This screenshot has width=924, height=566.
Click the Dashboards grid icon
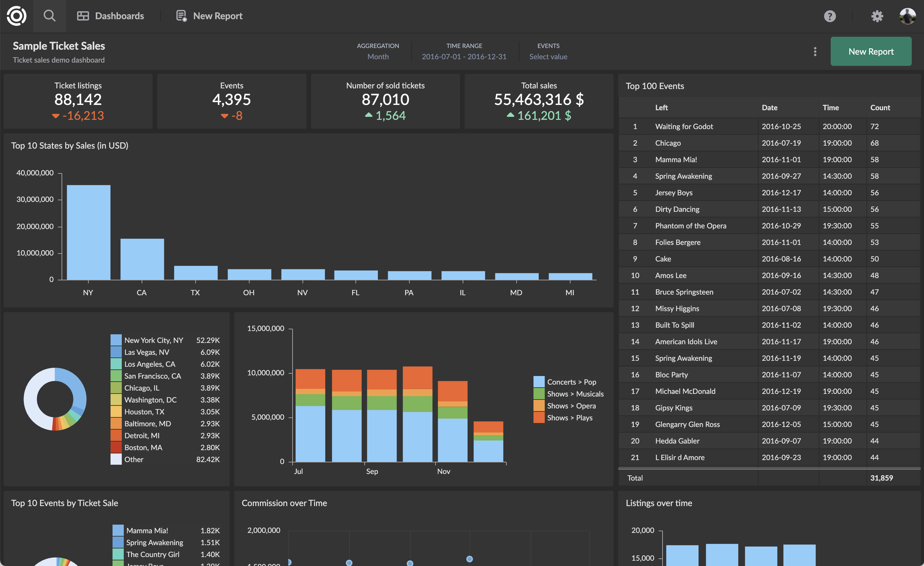click(x=83, y=16)
